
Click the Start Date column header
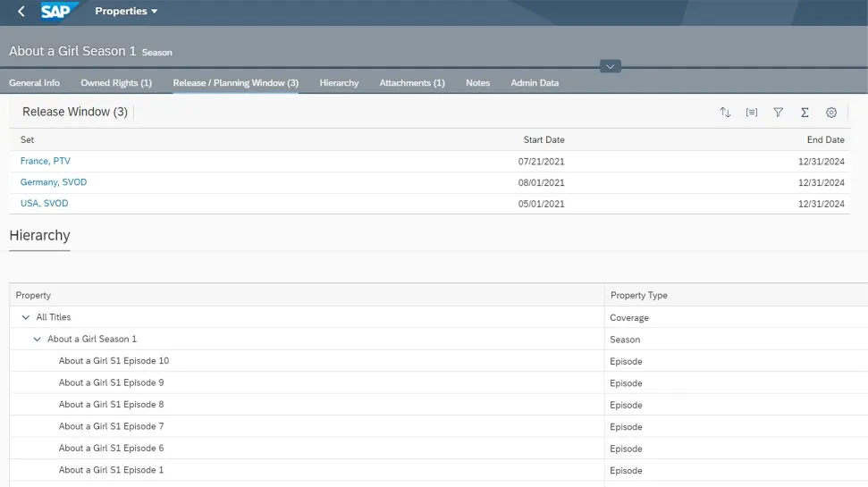point(544,139)
